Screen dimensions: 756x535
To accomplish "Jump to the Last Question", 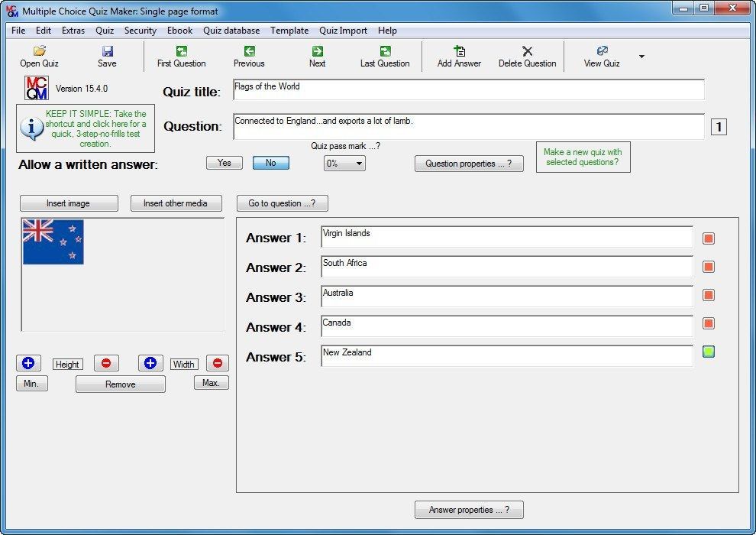I will 384,56.
